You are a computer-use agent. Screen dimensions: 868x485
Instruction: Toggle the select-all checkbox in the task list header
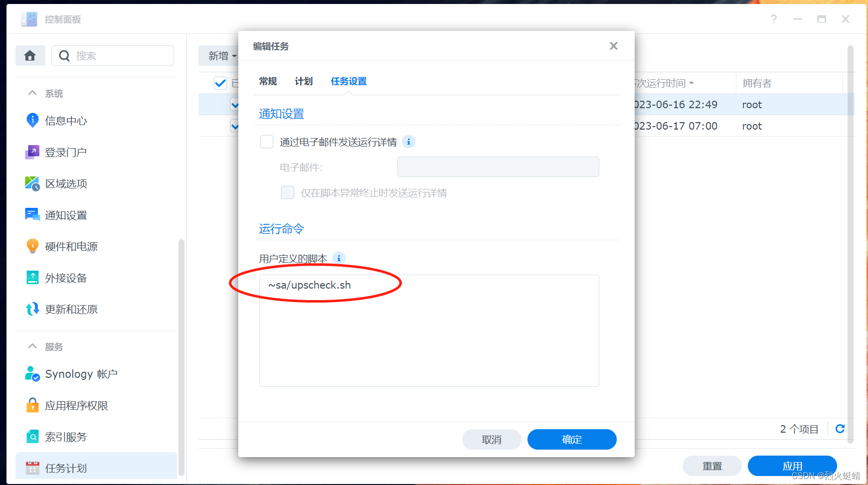coord(220,83)
